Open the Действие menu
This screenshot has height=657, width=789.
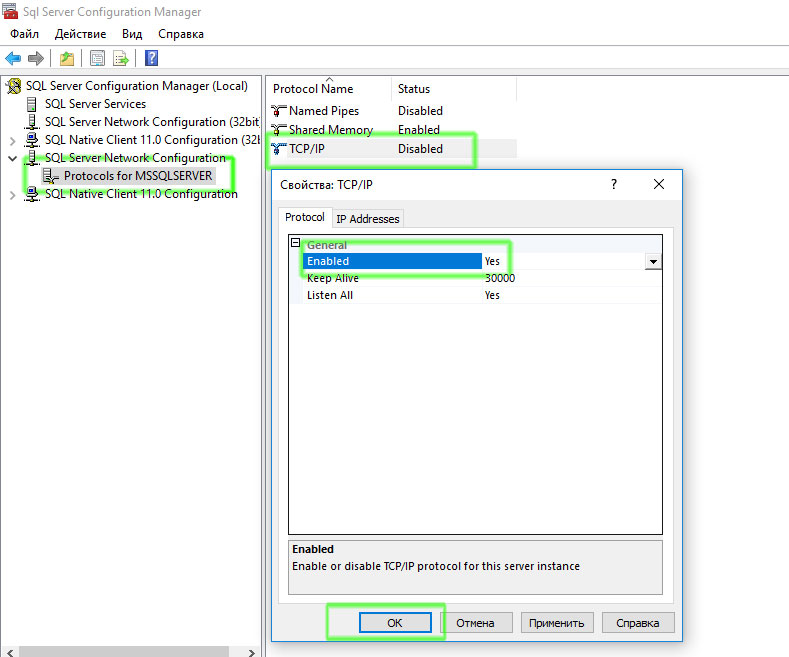click(81, 34)
